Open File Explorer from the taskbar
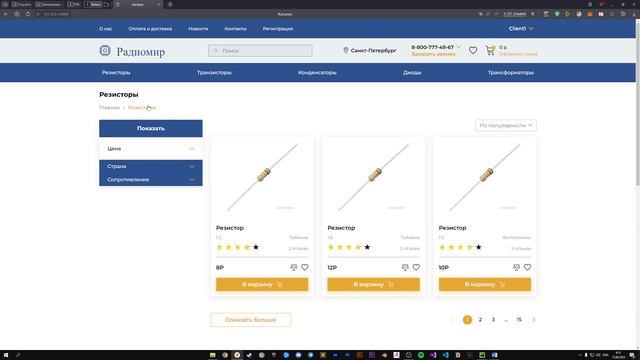640x360 pixels. tap(213, 355)
